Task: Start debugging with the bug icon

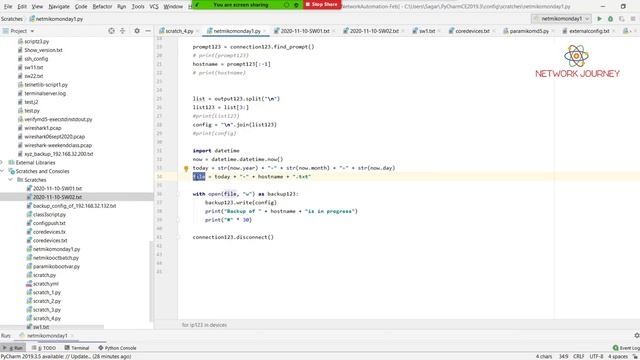Action: (x=611, y=19)
